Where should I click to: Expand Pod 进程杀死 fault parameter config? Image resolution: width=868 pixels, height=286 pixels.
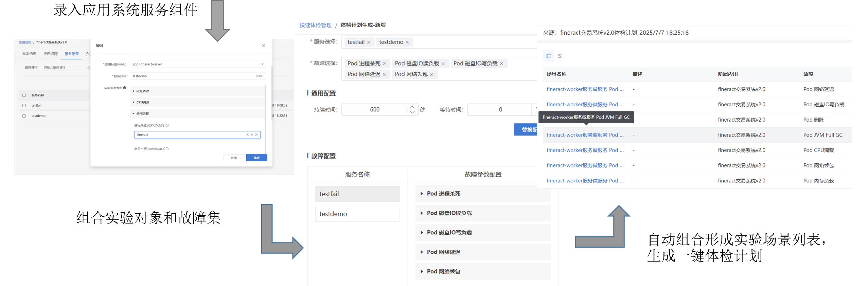[483, 194]
